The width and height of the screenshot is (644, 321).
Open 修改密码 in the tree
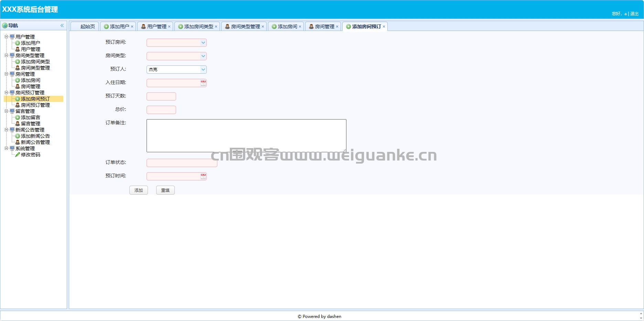30,155
